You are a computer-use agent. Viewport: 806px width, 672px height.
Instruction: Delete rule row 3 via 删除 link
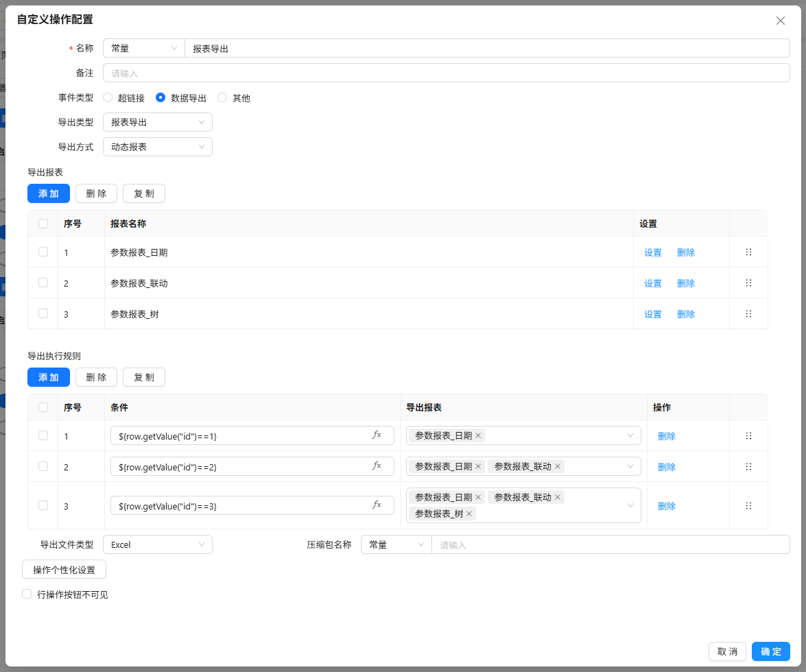tap(667, 506)
